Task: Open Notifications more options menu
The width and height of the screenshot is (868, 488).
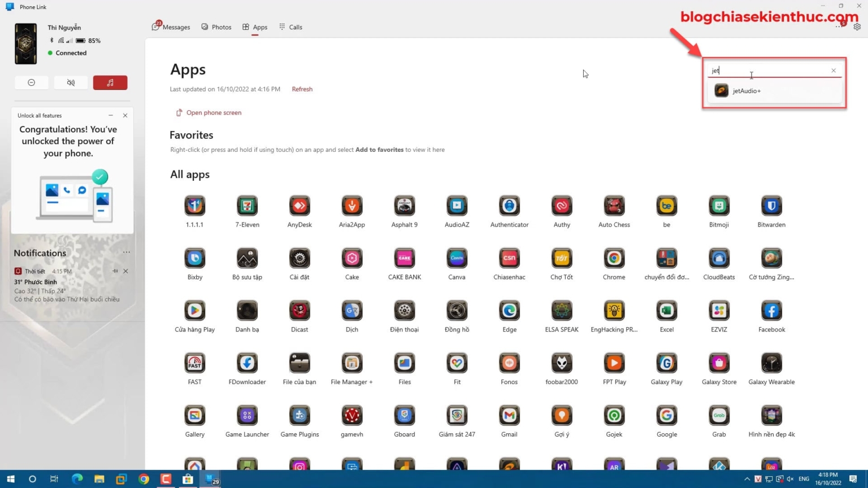Action: pos(126,252)
